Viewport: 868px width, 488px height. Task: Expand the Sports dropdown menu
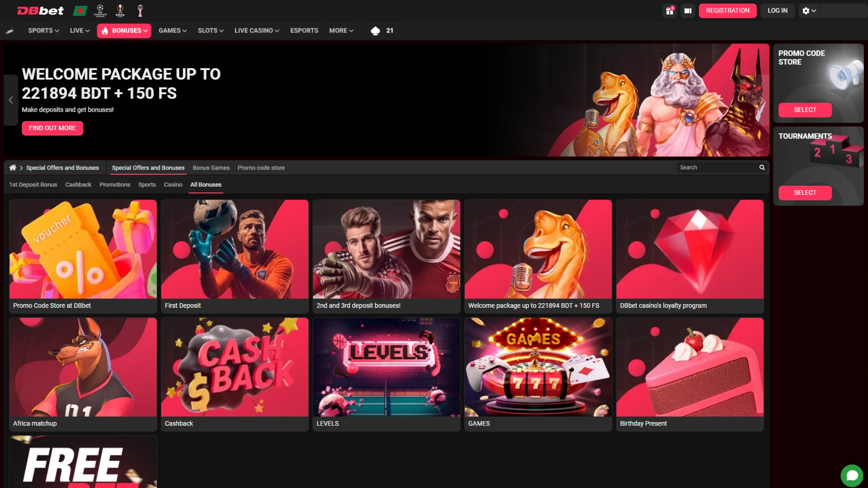point(43,31)
